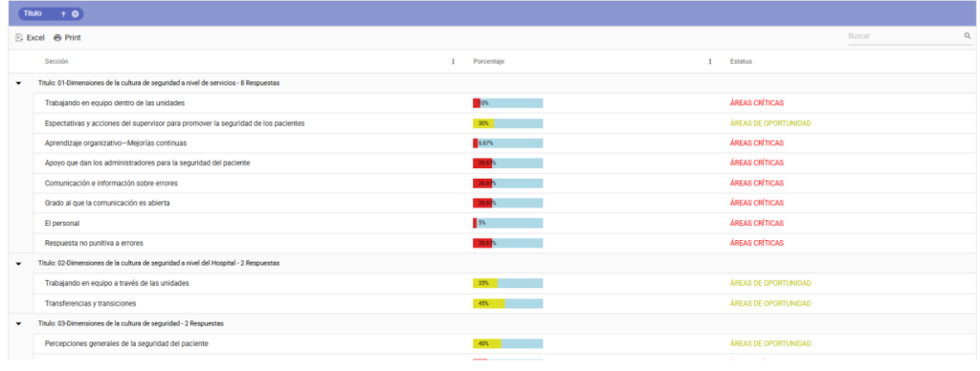
Task: Select group title 01 with 8 Respuestas
Action: [159, 83]
